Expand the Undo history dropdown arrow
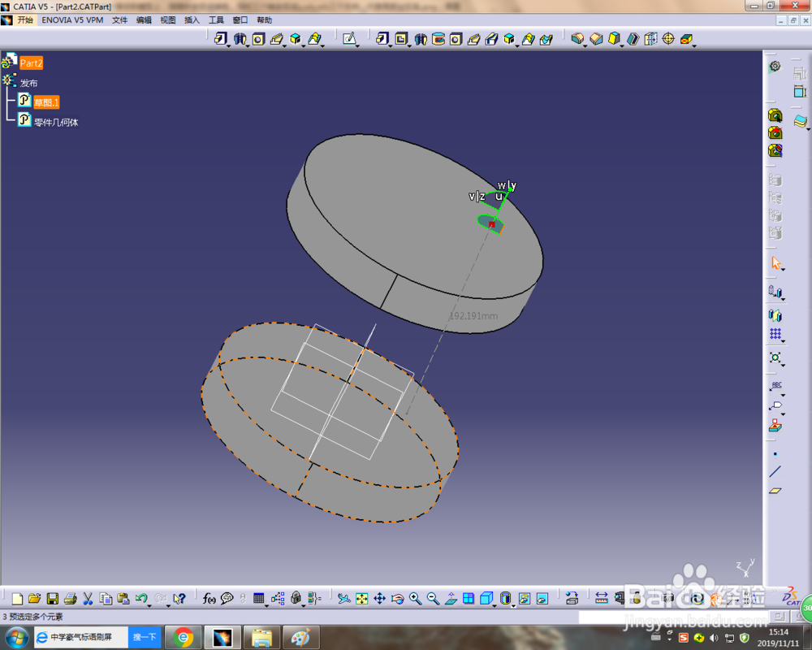This screenshot has height=650, width=812. [x=149, y=605]
